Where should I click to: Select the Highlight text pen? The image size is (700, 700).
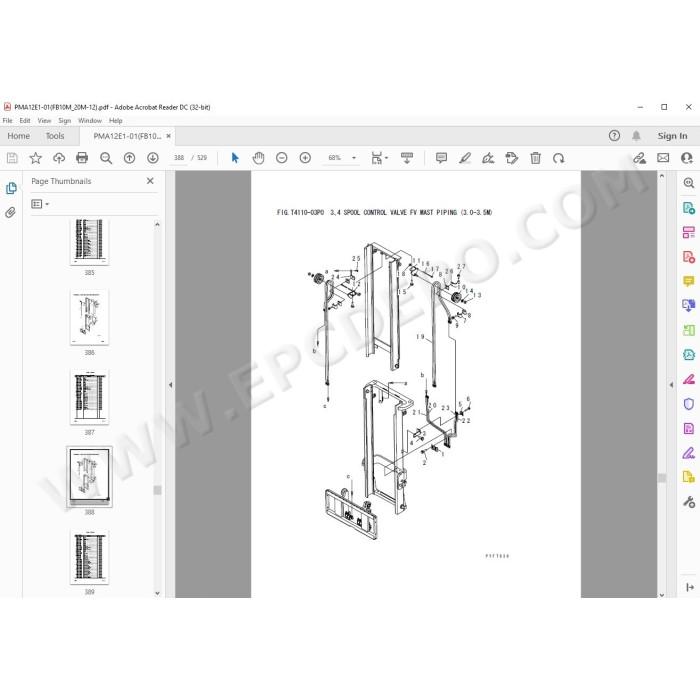[465, 158]
